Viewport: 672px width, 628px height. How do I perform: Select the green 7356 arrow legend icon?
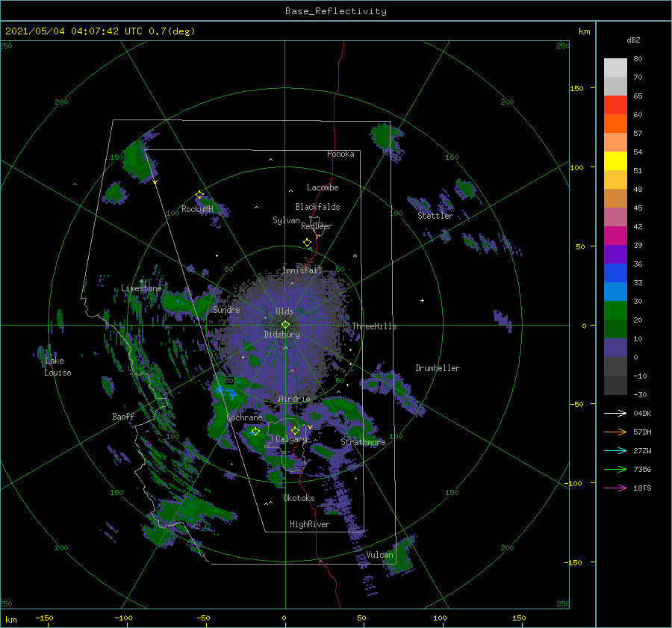pos(615,470)
